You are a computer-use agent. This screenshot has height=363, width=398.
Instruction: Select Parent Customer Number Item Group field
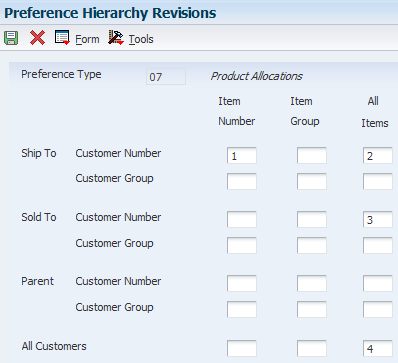click(312, 283)
